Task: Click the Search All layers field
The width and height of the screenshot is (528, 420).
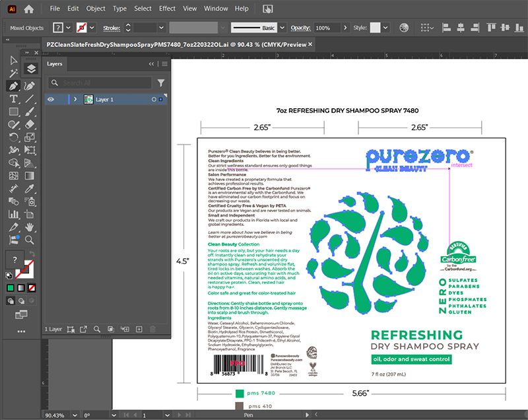Action: [x=100, y=83]
